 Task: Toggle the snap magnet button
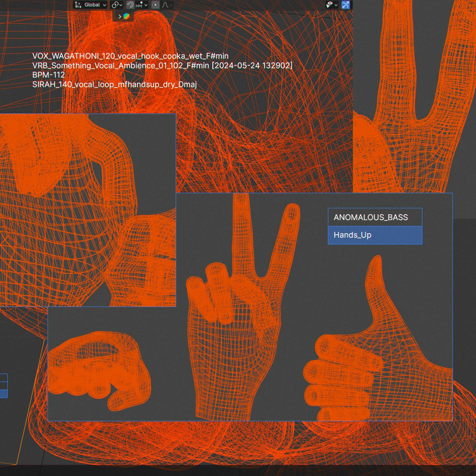130,5
